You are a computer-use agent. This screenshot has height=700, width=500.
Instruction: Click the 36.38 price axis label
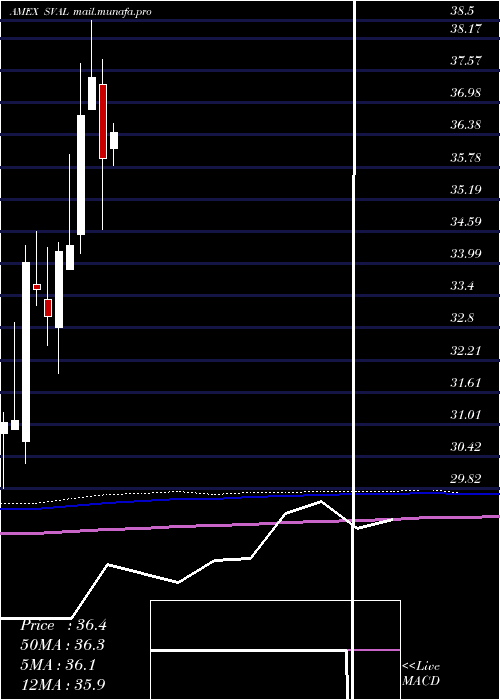(466, 125)
